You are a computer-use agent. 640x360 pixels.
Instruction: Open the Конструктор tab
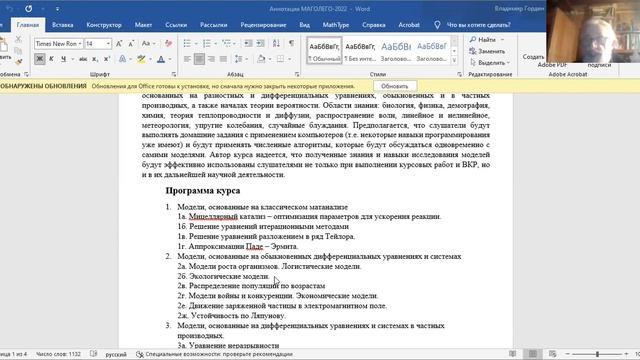click(104, 25)
